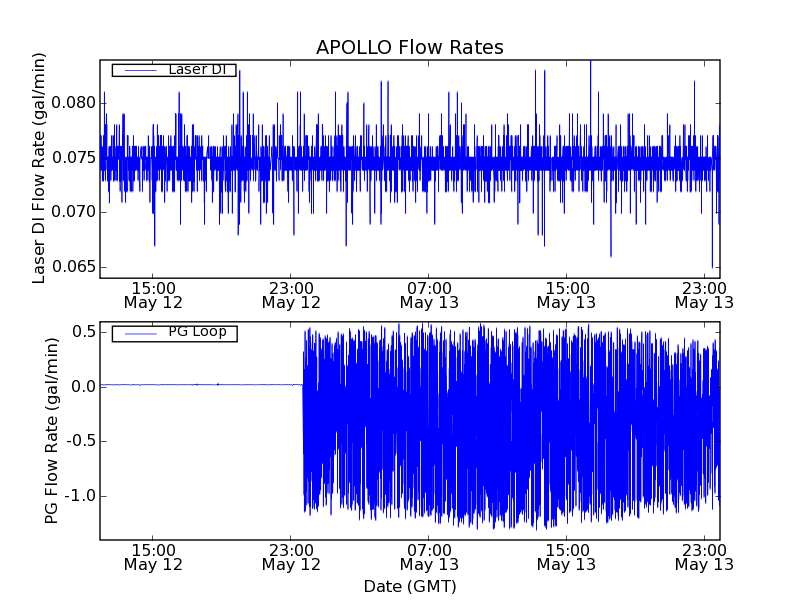The width and height of the screenshot is (800, 600).
Task: Click the -1.0 tick on the PG plot
Action: 80,496
